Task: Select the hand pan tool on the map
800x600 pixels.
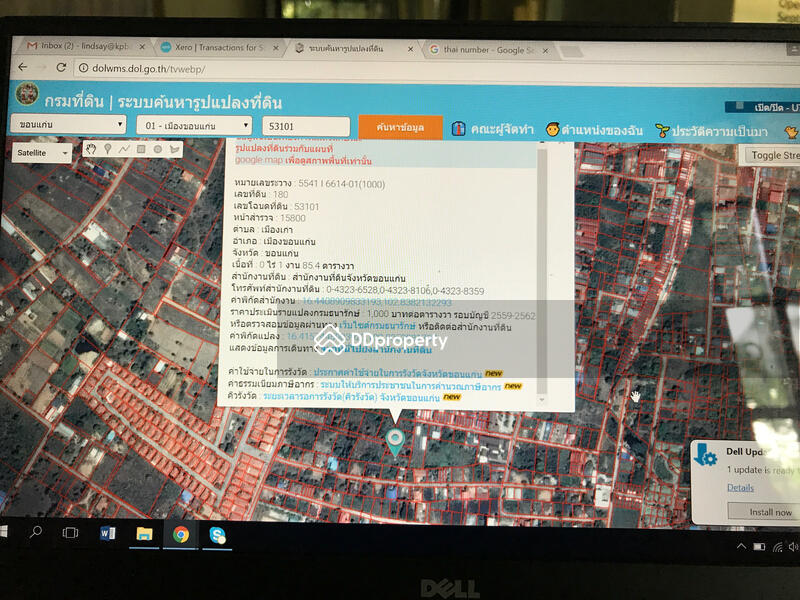Action: pyautogui.click(x=91, y=149)
